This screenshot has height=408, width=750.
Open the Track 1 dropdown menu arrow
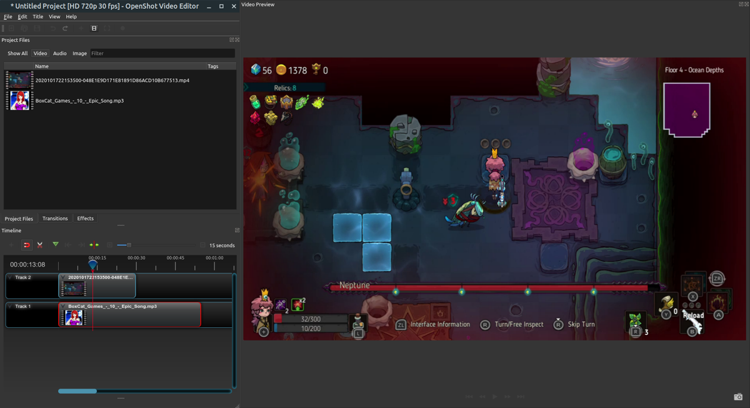[10, 306]
